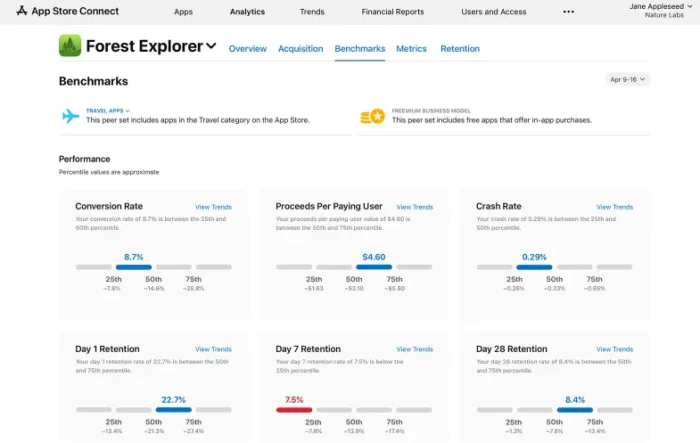700x443 pixels.
Task: Click the blue Proceeds Per Paying User bar
Action: [x=374, y=267]
